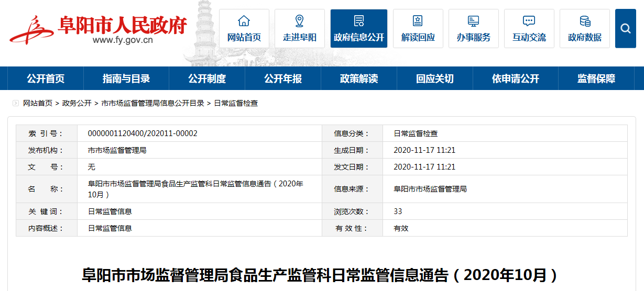Open 指南与目录 tab
The height and width of the screenshot is (291, 644).
[126, 79]
